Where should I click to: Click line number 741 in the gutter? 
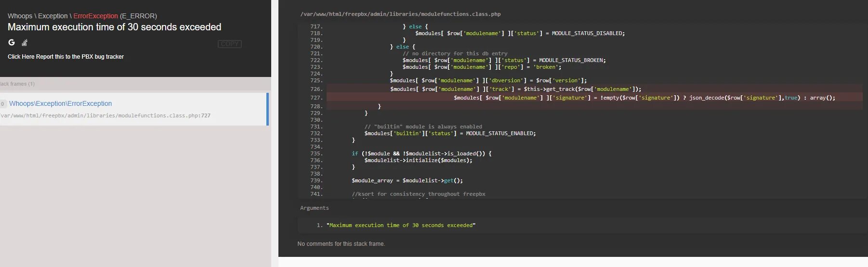(x=316, y=194)
